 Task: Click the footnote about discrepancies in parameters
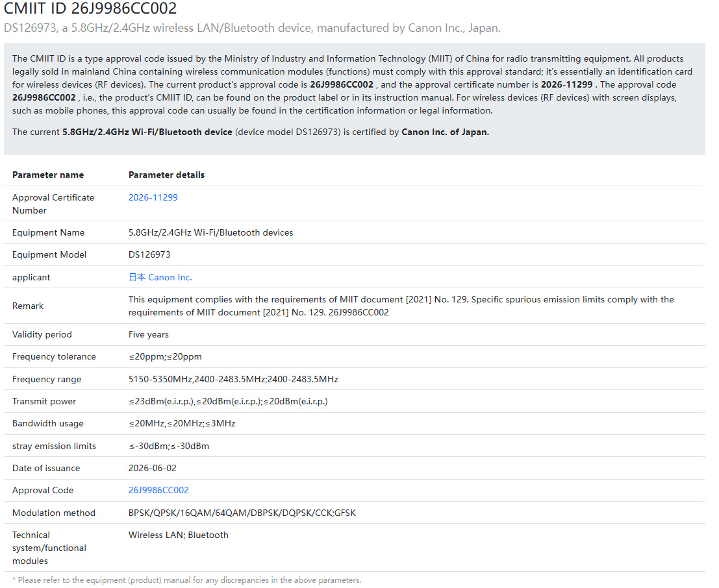click(186, 580)
